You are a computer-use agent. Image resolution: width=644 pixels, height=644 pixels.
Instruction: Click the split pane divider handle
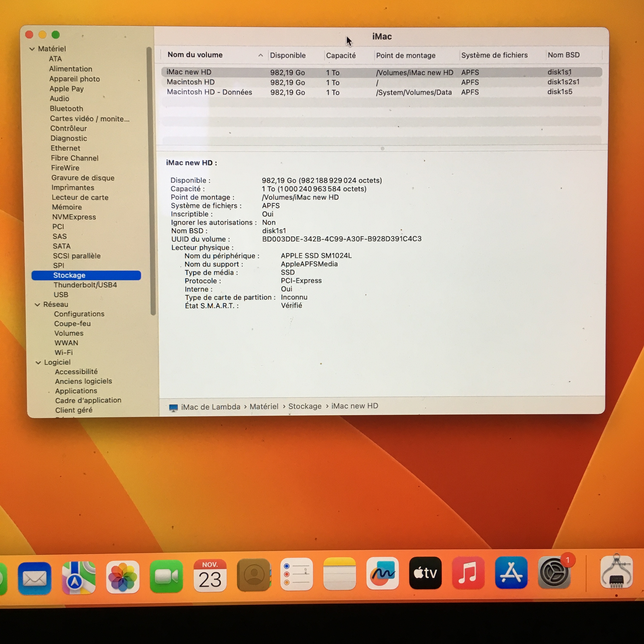383,149
